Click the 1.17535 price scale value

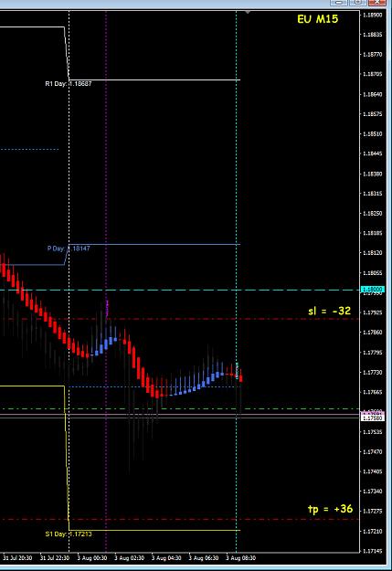pyautogui.click(x=373, y=432)
